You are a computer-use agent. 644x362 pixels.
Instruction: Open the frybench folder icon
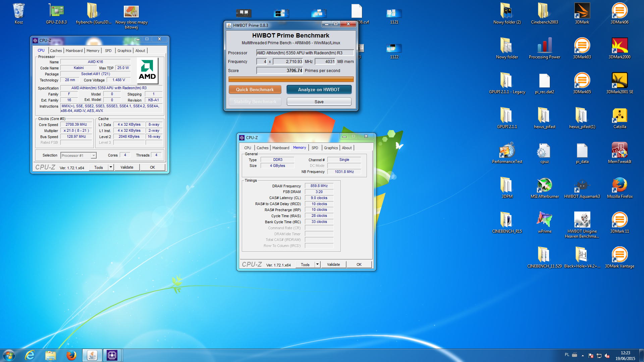[94, 14]
